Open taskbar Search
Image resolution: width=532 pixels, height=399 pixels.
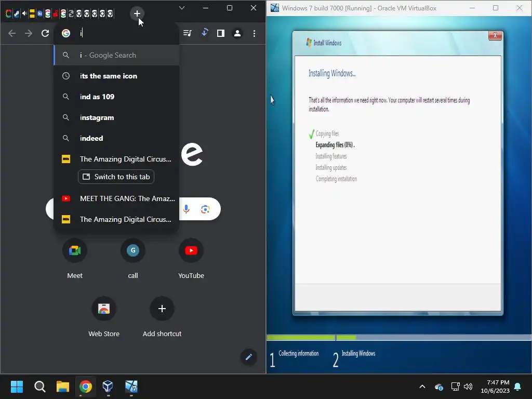point(39,387)
